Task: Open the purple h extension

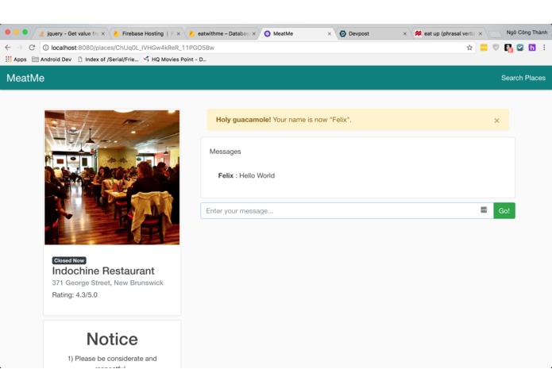Action: coord(532,48)
